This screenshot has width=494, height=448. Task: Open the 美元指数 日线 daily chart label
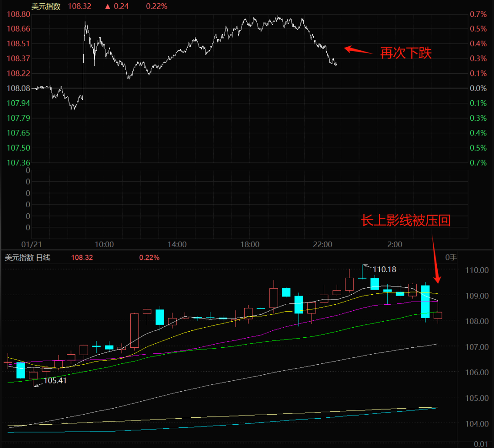tap(27, 258)
